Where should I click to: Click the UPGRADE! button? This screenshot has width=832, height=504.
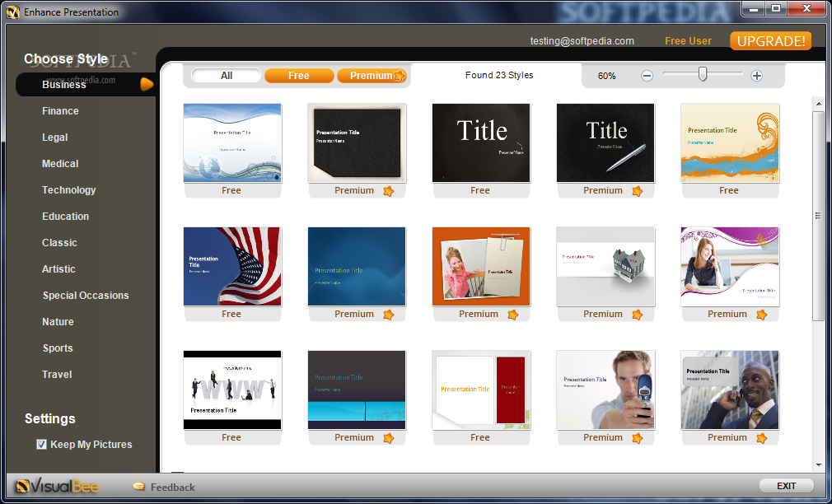[x=771, y=41]
